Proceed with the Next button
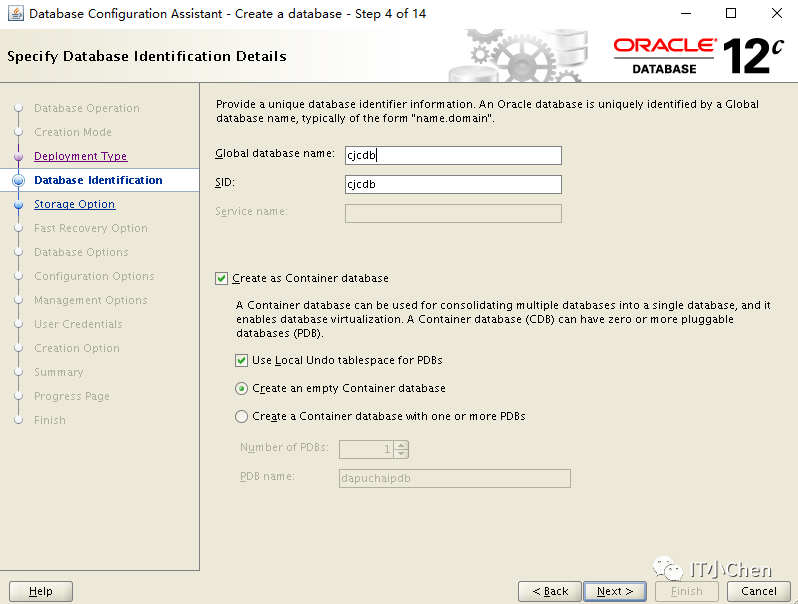The image size is (798, 604). pyautogui.click(x=615, y=591)
